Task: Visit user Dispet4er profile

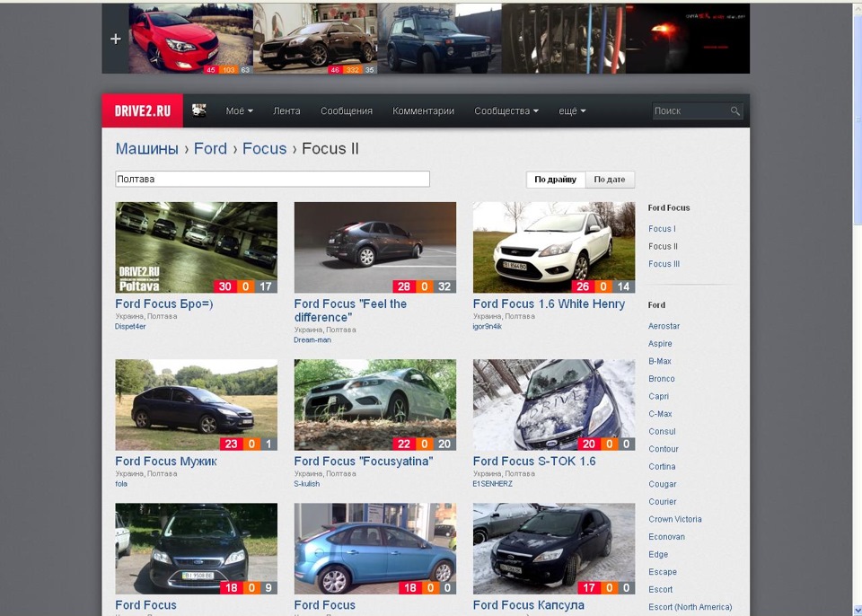Action: click(x=130, y=327)
